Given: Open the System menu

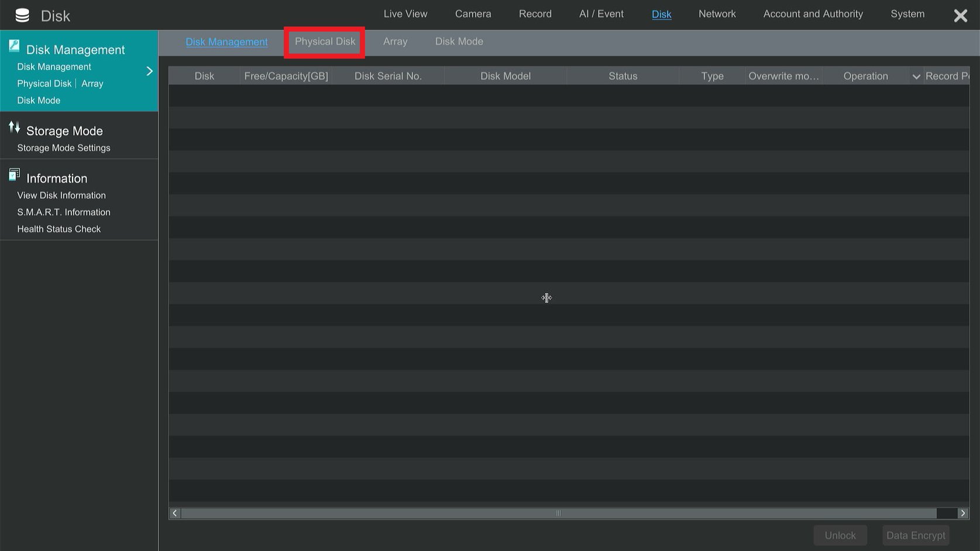Looking at the screenshot, I should coord(907,13).
